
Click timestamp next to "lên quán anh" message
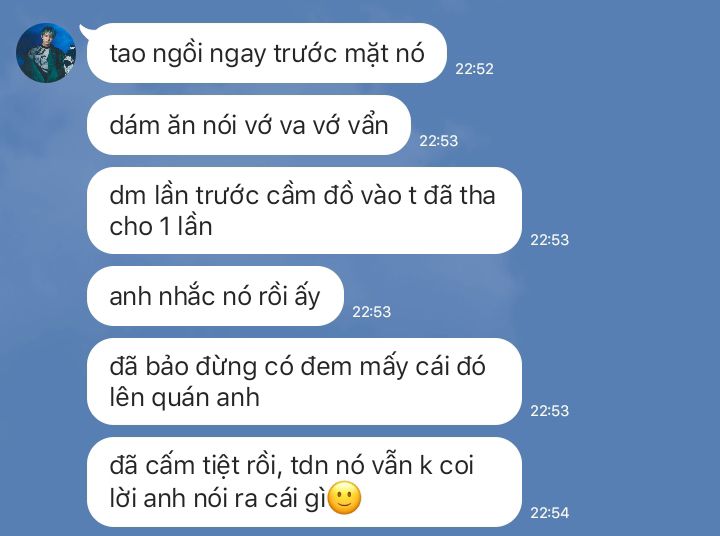click(x=549, y=411)
